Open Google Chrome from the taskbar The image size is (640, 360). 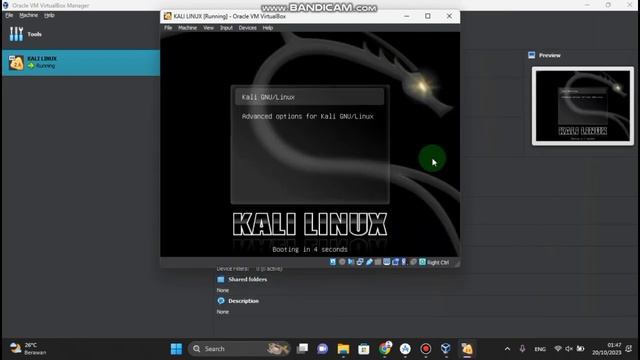tap(385, 349)
